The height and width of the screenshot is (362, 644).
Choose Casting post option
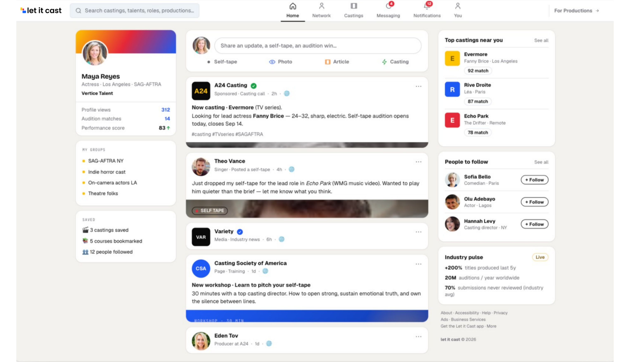click(395, 62)
